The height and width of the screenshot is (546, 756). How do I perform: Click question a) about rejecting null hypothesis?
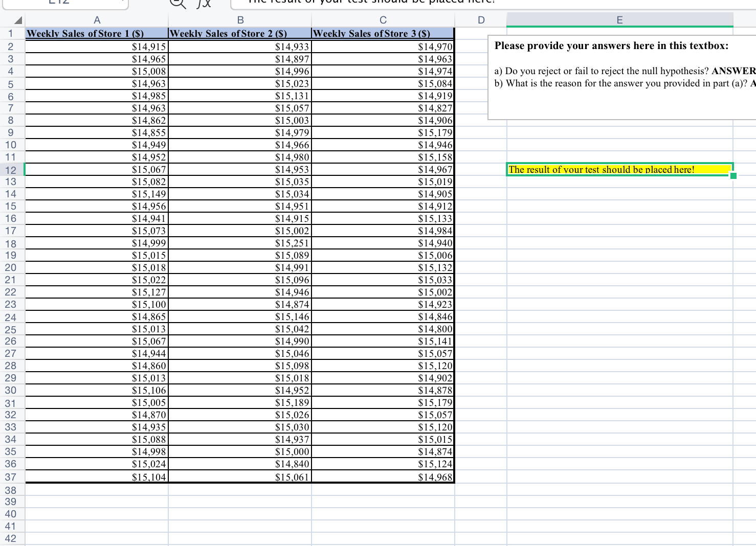click(x=625, y=71)
